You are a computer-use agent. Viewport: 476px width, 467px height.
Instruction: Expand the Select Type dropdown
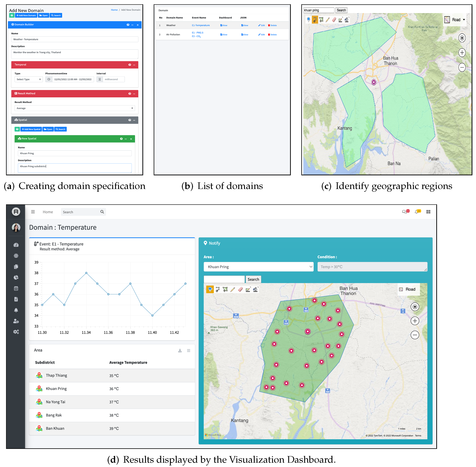[28, 79]
